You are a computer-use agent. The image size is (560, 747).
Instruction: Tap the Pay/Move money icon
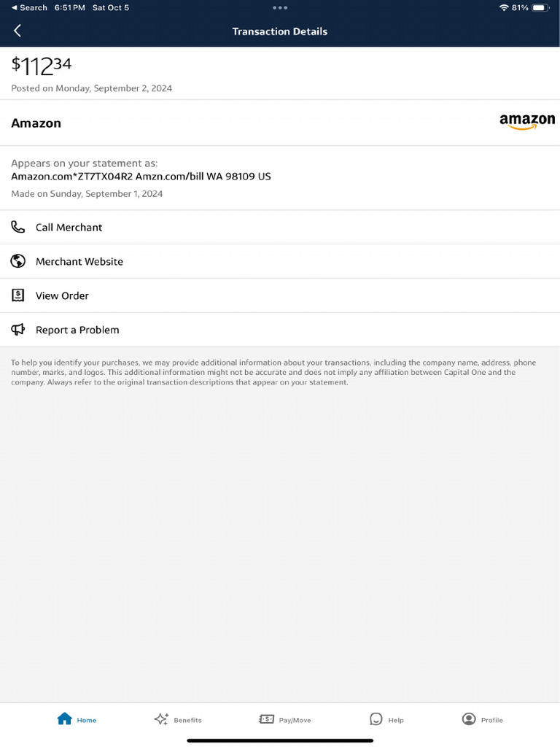tap(267, 719)
